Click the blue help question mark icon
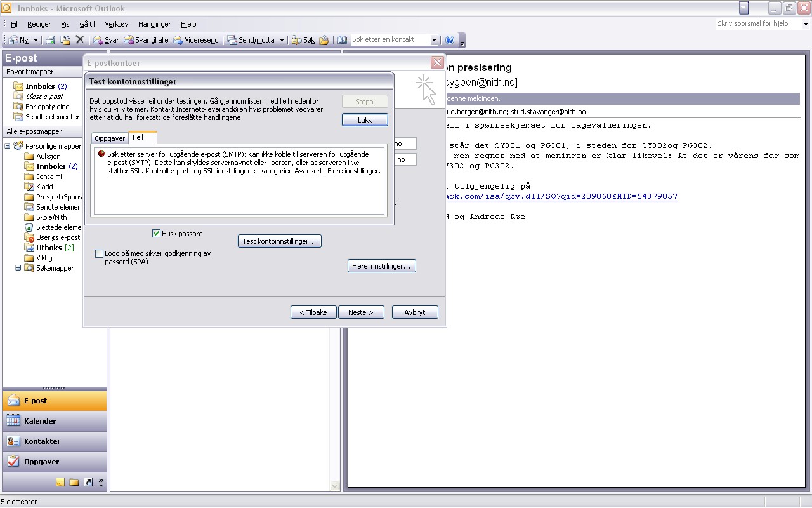The height and width of the screenshot is (508, 812). point(450,40)
